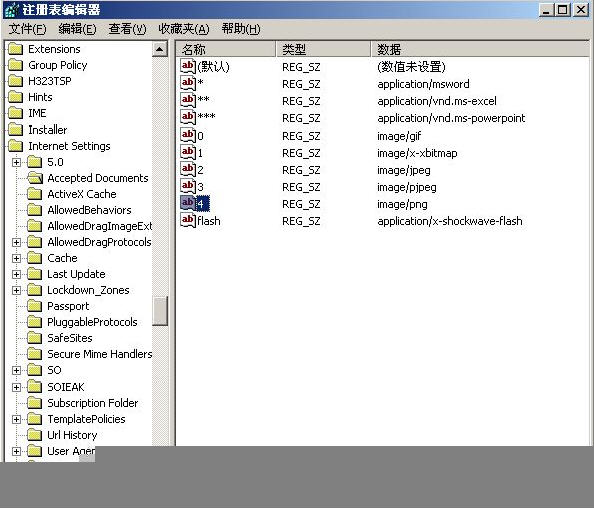Click the Accepted Documents open folder icon
Viewport: 594px width, 509px height.
click(x=35, y=178)
